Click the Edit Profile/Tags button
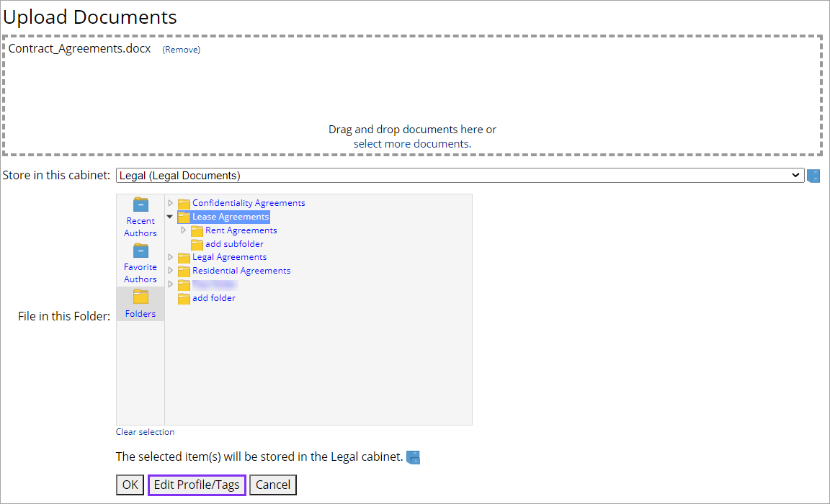 (196, 485)
